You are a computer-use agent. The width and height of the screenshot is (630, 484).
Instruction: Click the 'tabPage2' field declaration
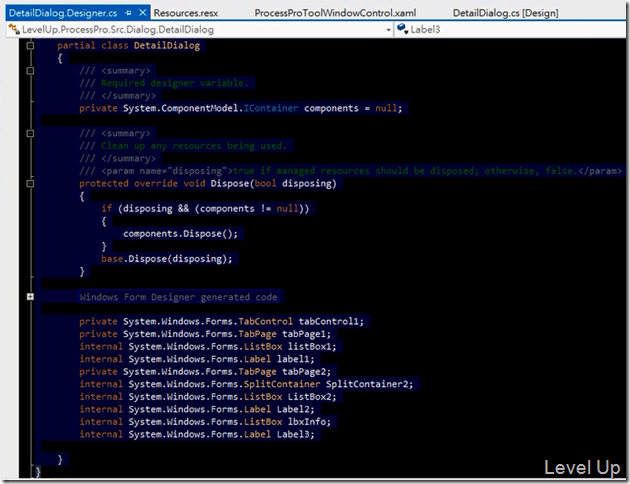pyautogui.click(x=205, y=372)
